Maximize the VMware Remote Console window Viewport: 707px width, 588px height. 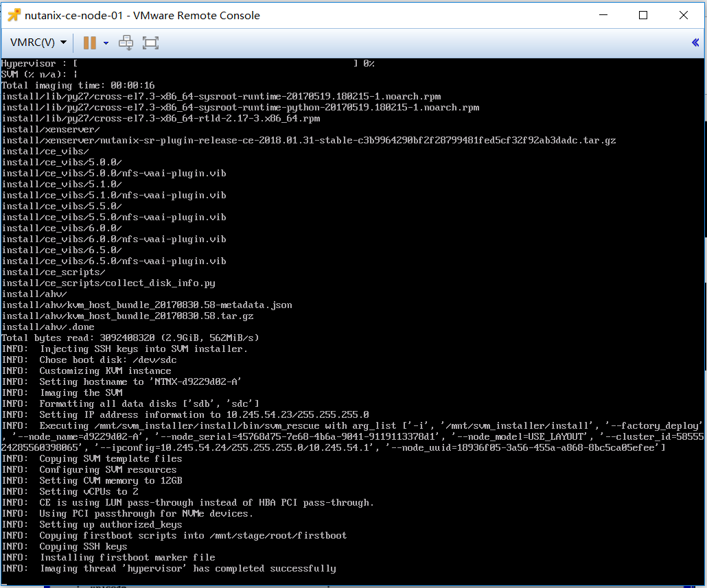[x=643, y=15]
